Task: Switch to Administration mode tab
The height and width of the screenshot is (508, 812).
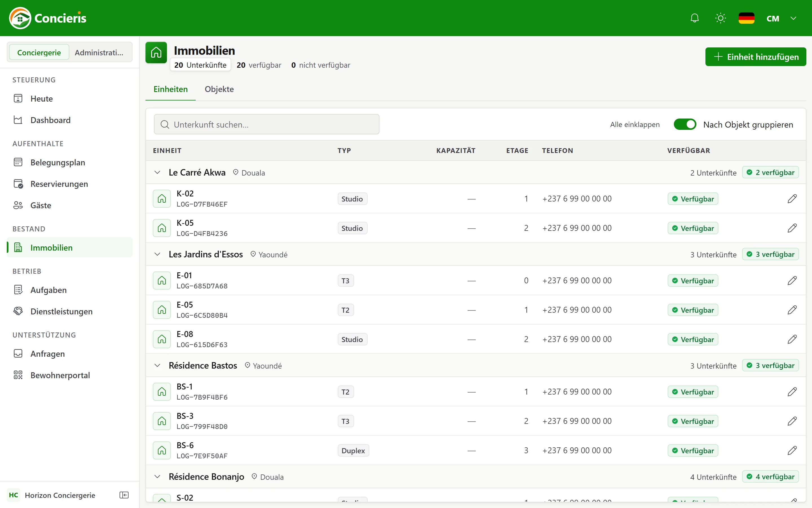Action: (99, 52)
